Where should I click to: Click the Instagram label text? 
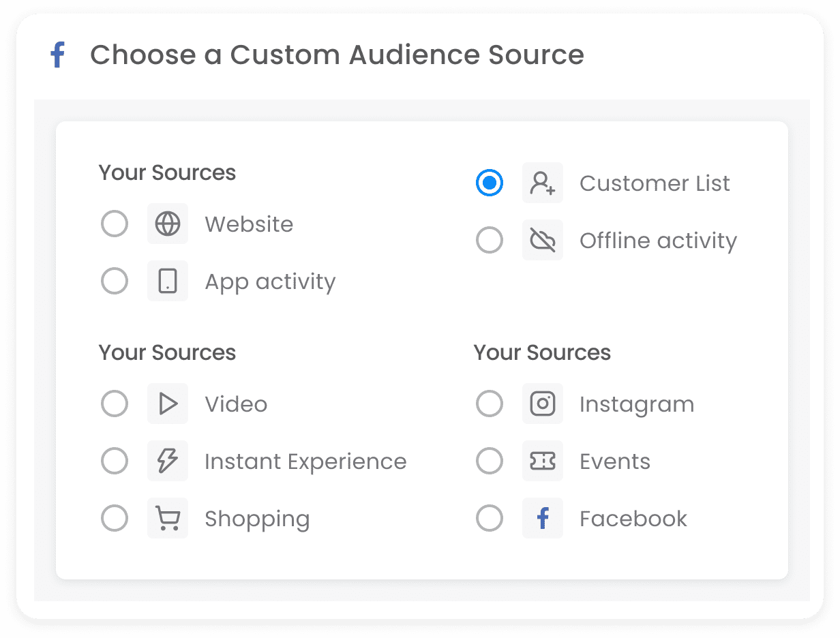[637, 405]
